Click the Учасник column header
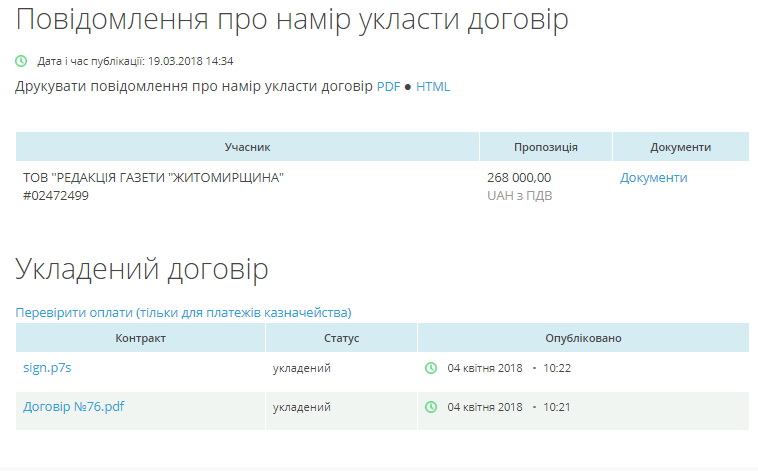 coord(247,147)
